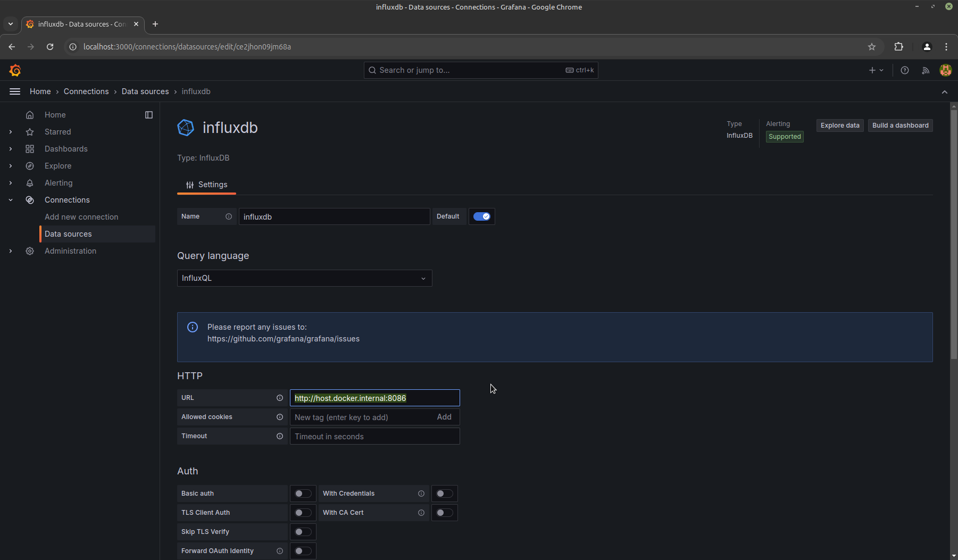Click the plus New menu icon
Image resolution: width=958 pixels, height=560 pixels.
click(876, 70)
